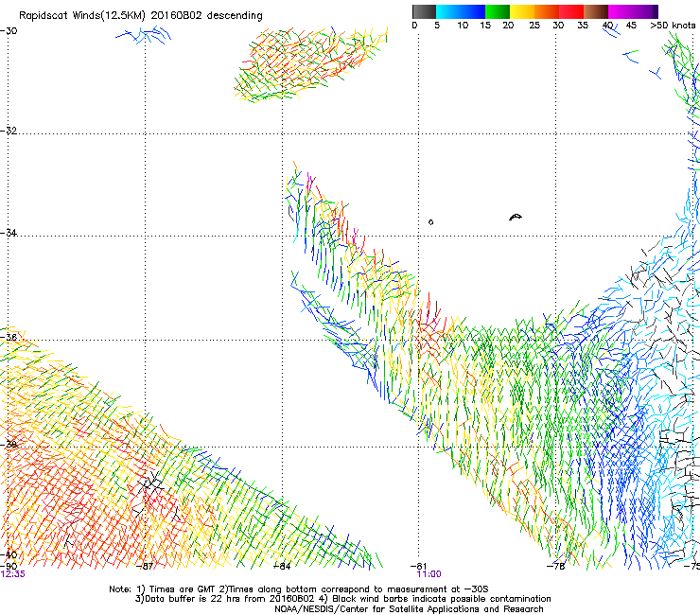Click the '25' label under the color scale

pyautogui.click(x=534, y=26)
